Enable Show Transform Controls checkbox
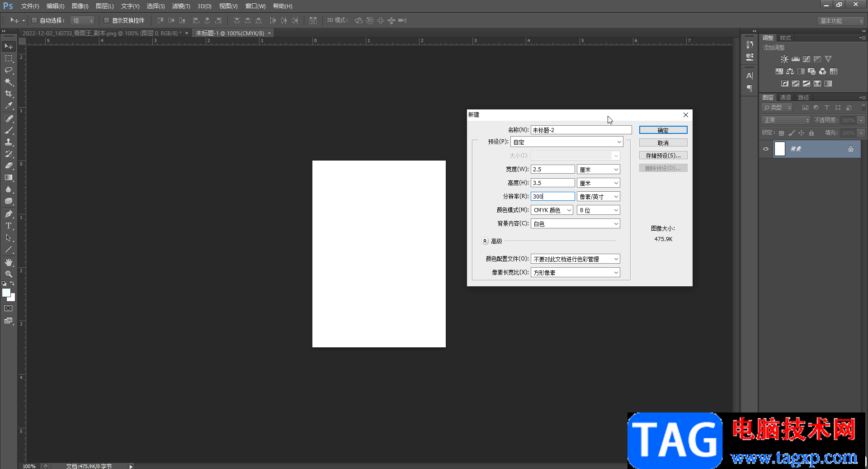The width and height of the screenshot is (868, 469). (107, 20)
